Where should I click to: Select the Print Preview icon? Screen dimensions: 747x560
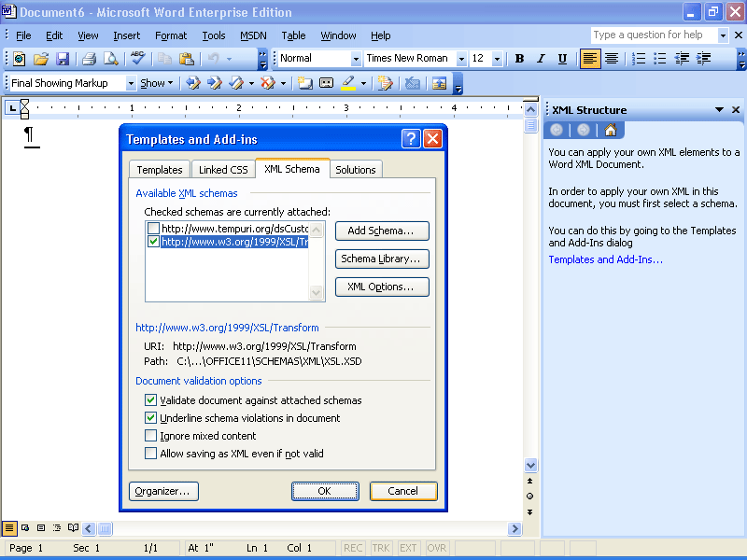point(112,58)
